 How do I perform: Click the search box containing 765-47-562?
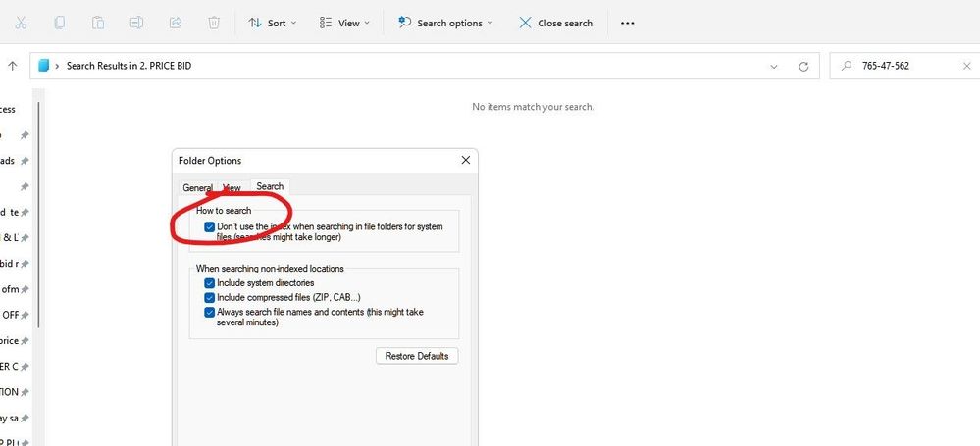(903, 66)
